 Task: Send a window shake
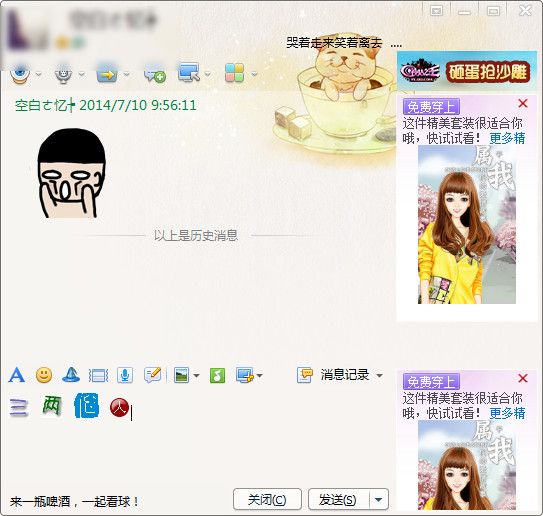click(98, 375)
